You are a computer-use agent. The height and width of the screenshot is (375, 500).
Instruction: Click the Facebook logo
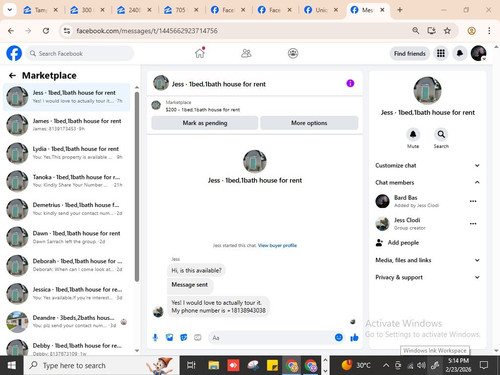[x=14, y=53]
